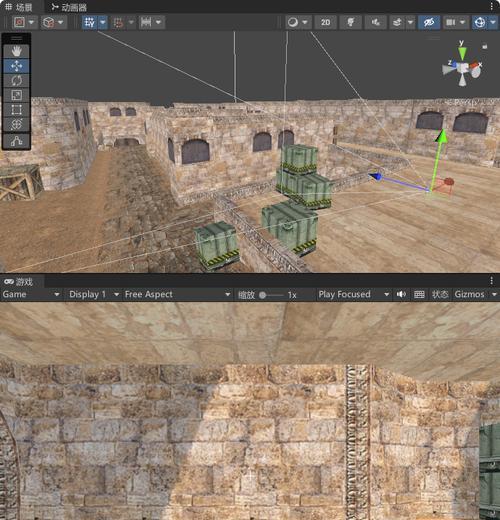Select the Move tool
Screen dimensions: 500x520
[16, 66]
